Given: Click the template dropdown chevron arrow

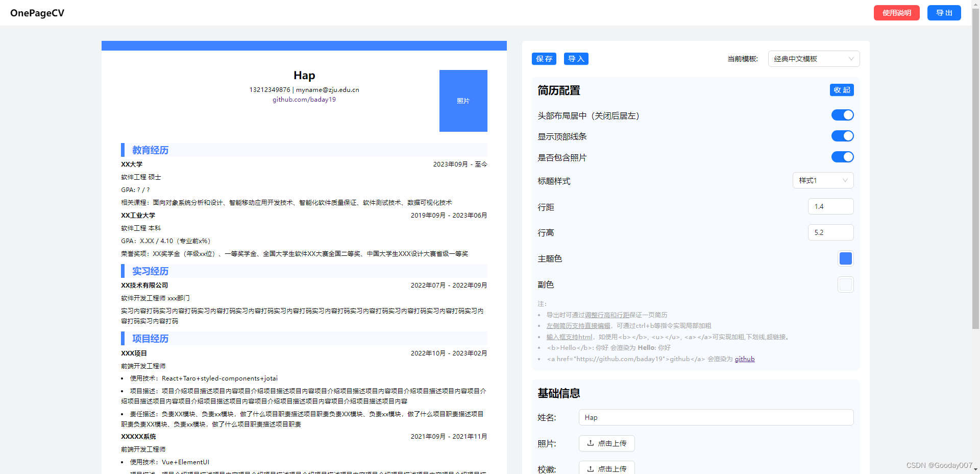Looking at the screenshot, I should coord(851,59).
